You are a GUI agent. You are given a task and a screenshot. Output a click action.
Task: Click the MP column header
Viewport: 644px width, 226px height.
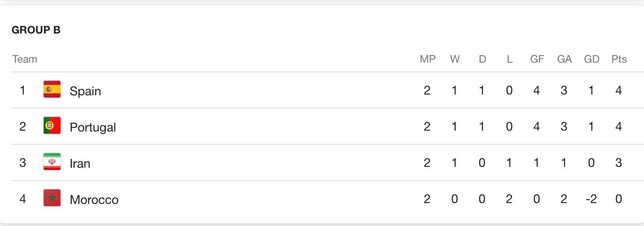point(427,59)
